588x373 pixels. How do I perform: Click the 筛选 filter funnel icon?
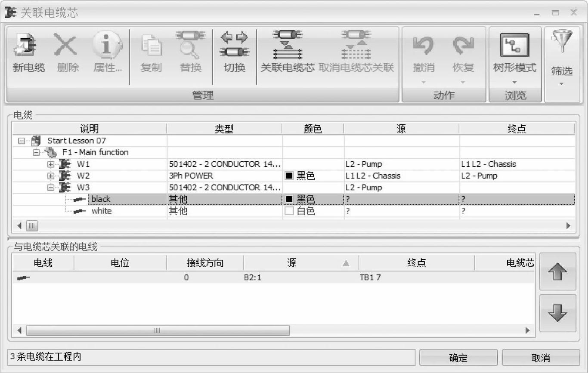pos(562,42)
